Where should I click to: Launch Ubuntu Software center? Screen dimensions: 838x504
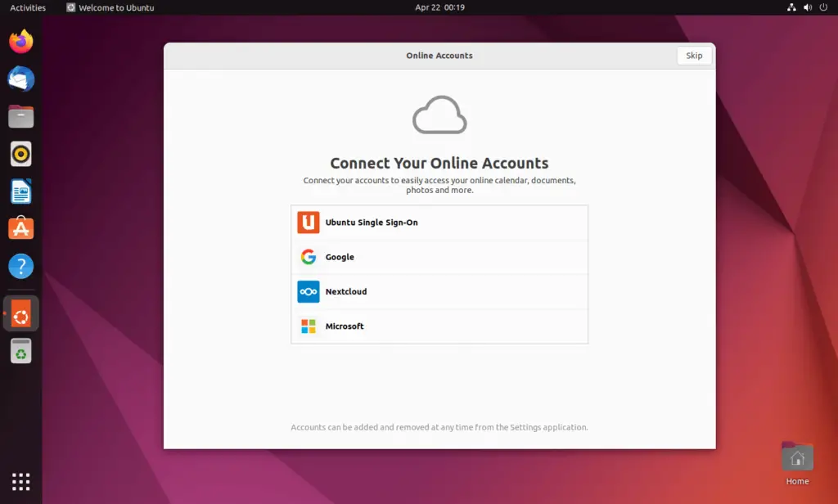coord(20,228)
